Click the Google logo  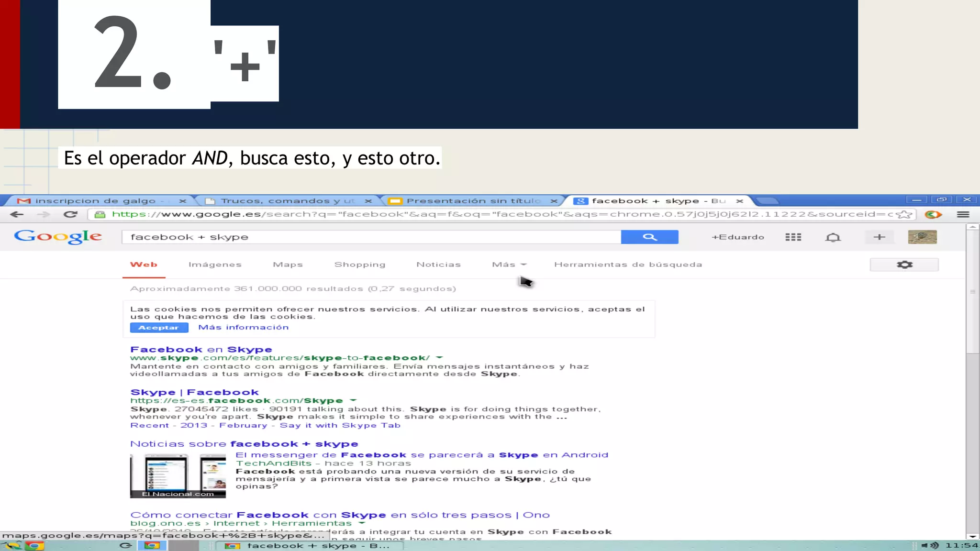58,236
